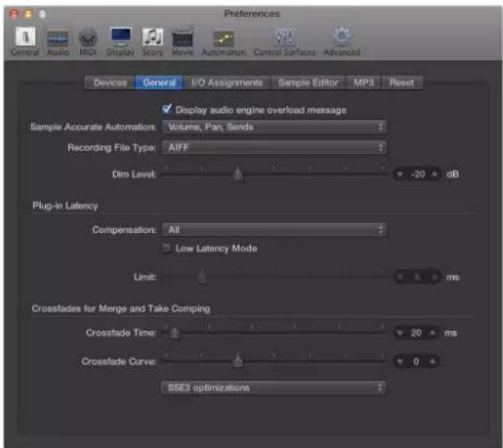503x448 pixels.
Task: Click the Crossfade Time 20 value field
Action: tap(416, 333)
